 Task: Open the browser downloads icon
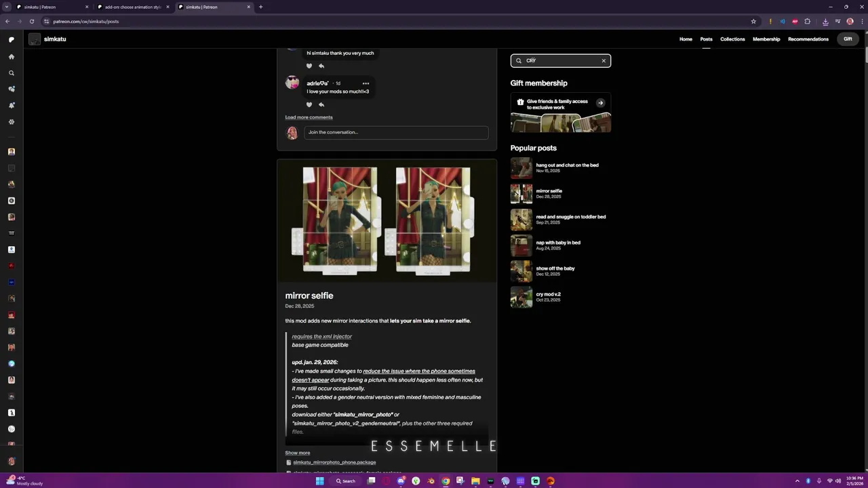pyautogui.click(x=825, y=21)
